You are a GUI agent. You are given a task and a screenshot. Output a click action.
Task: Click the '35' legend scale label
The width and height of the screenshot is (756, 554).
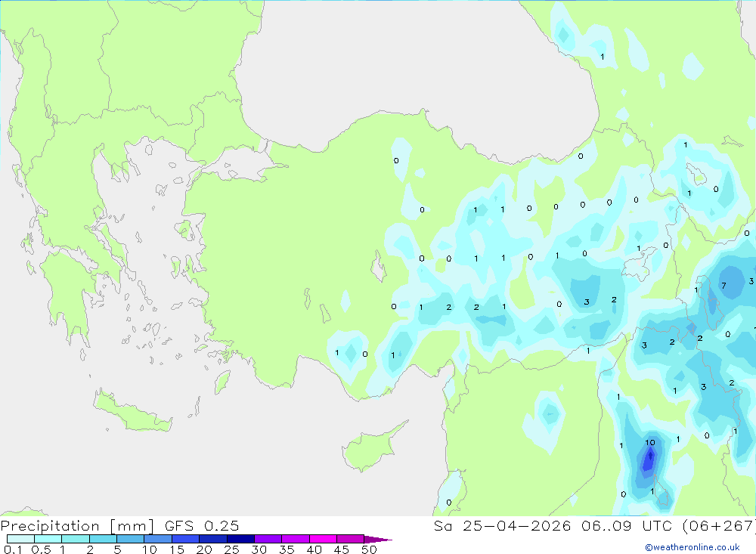coord(287,549)
